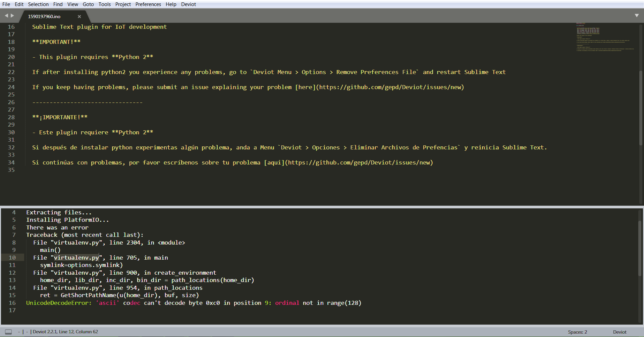Click 'This plugin requires **Python 2**' line
The image size is (644, 337).
(93, 57)
